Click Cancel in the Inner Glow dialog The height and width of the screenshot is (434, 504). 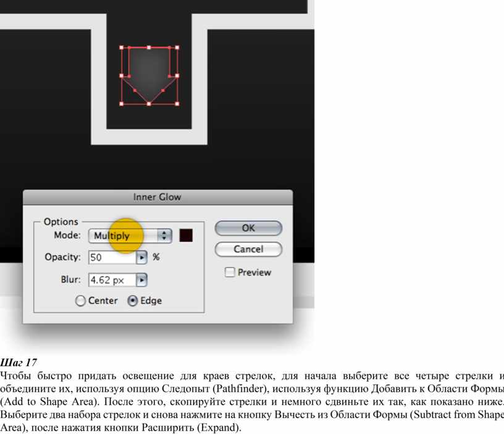248,249
